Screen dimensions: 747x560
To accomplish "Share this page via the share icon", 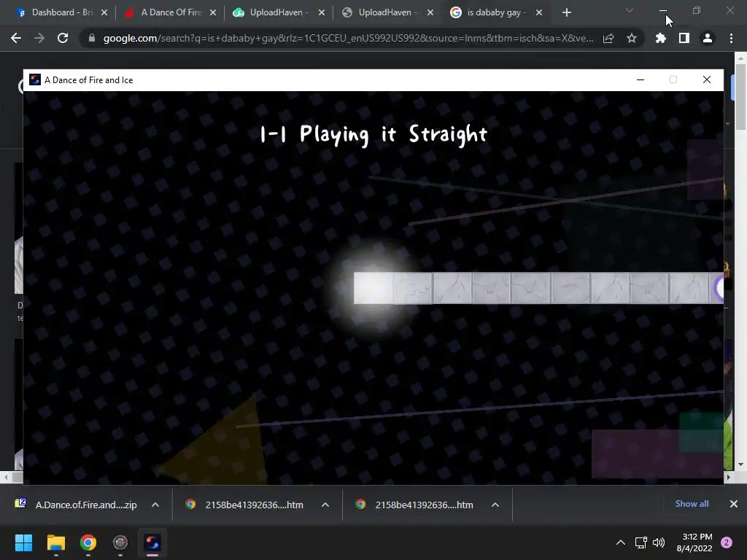I will click(x=608, y=38).
